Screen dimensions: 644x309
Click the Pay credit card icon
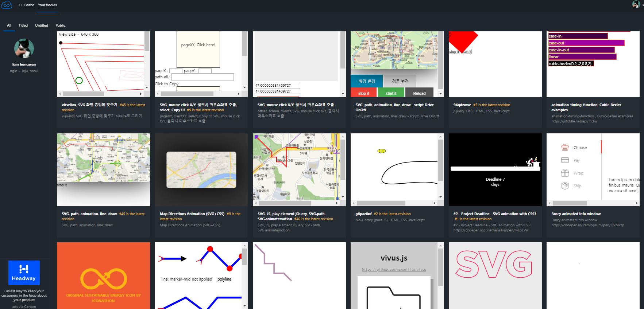click(x=565, y=160)
